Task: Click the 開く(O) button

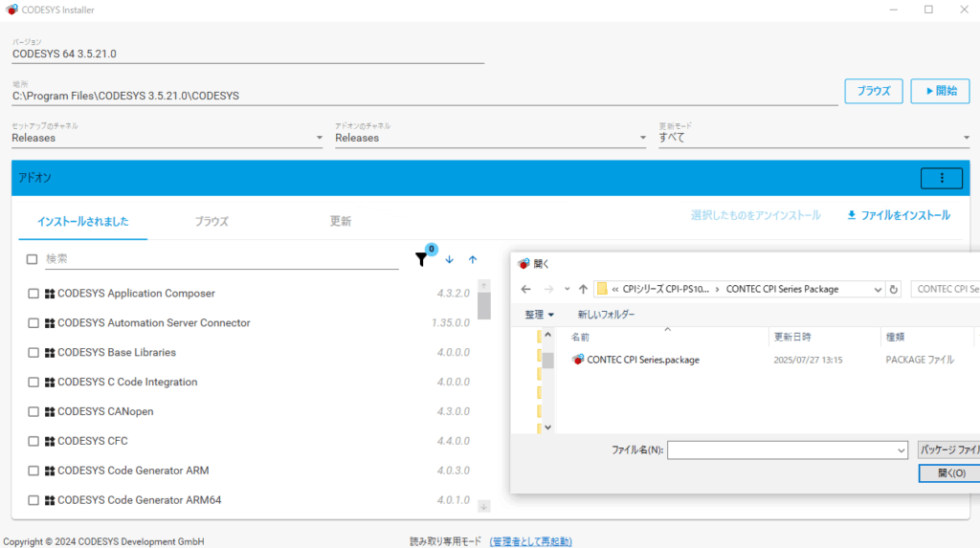Action: click(950, 473)
